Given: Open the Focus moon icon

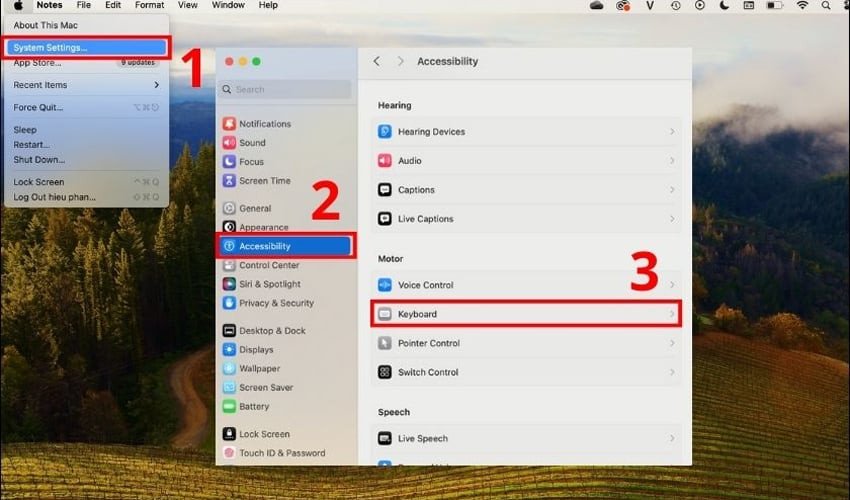Looking at the screenshot, I should pyautogui.click(x=229, y=162).
